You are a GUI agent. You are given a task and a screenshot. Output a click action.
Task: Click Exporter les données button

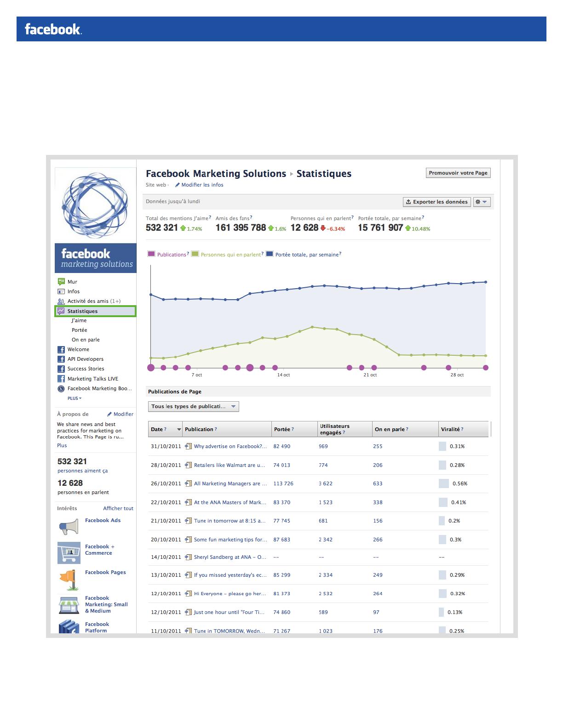(437, 202)
